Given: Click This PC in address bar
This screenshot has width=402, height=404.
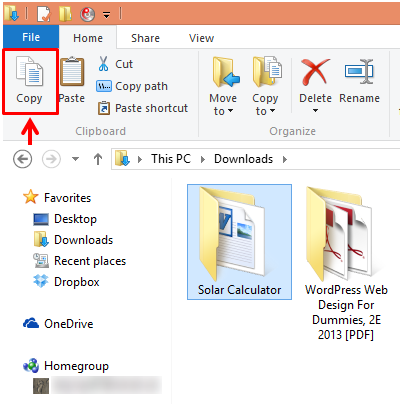Looking at the screenshot, I should click(171, 159).
